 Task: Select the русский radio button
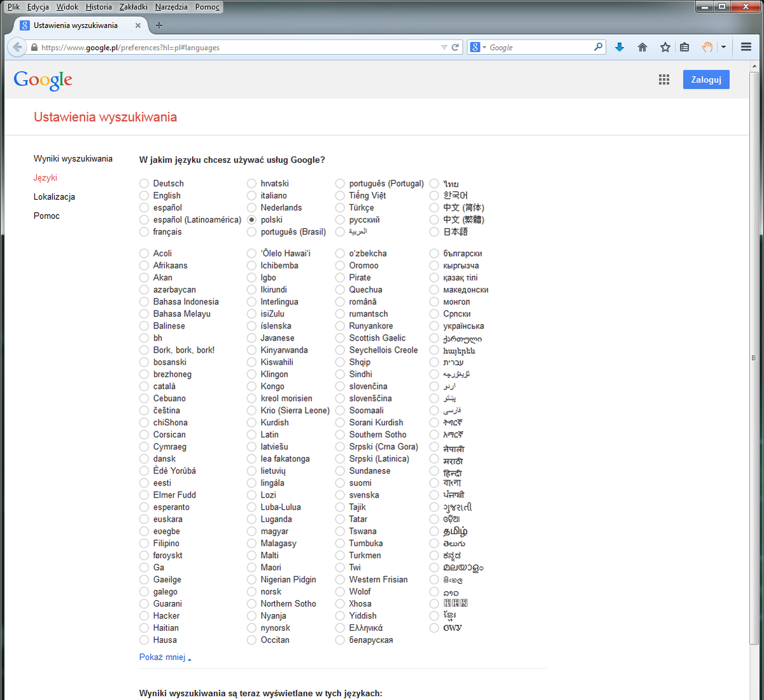click(340, 220)
